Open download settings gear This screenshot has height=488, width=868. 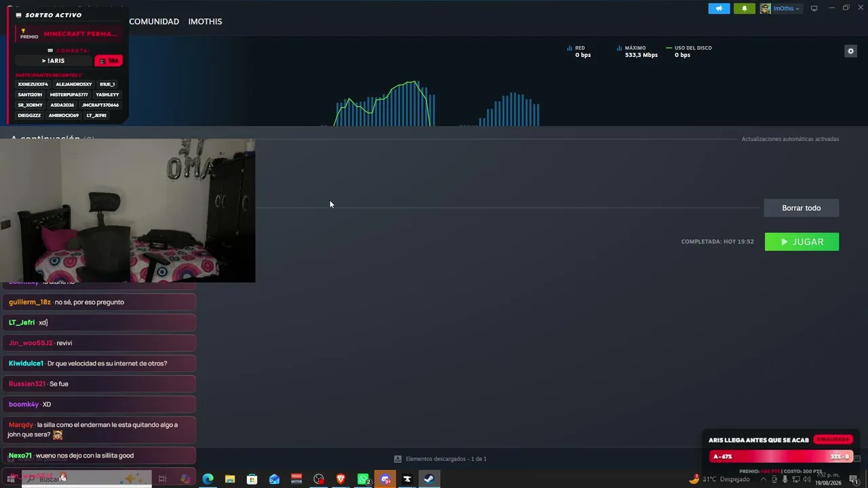pyautogui.click(x=850, y=51)
